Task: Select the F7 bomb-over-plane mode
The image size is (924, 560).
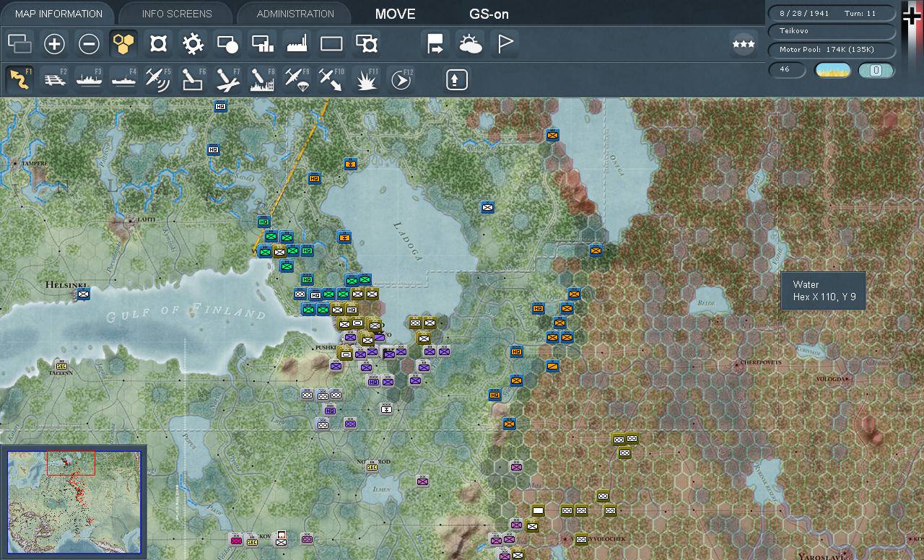Action: click(227, 79)
